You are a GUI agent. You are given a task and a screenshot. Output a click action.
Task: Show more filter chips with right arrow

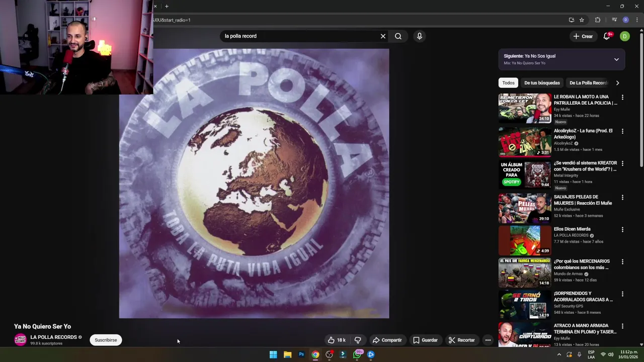pyautogui.click(x=617, y=83)
